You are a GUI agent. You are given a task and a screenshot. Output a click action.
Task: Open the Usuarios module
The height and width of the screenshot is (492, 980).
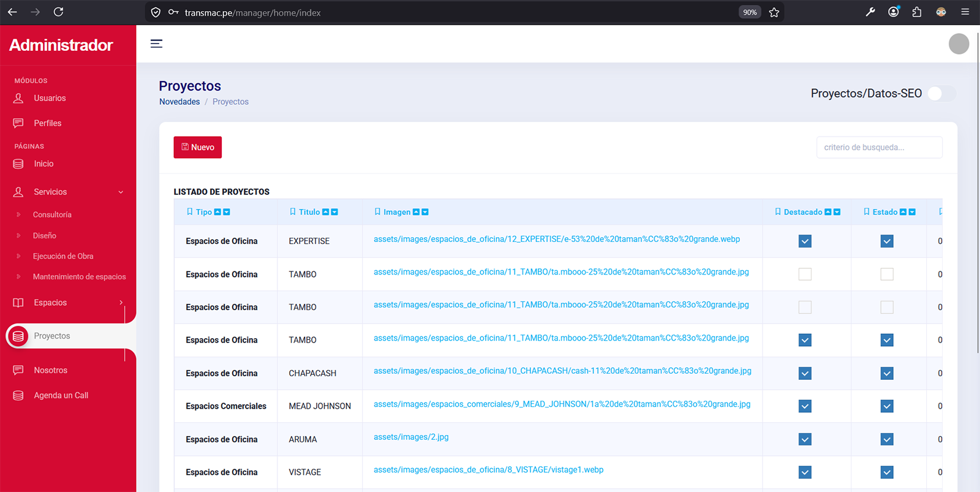click(x=50, y=98)
